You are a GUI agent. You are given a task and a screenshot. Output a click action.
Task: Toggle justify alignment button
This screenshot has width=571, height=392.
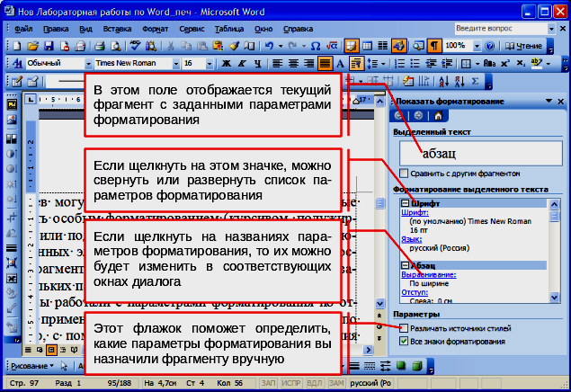[x=325, y=63]
